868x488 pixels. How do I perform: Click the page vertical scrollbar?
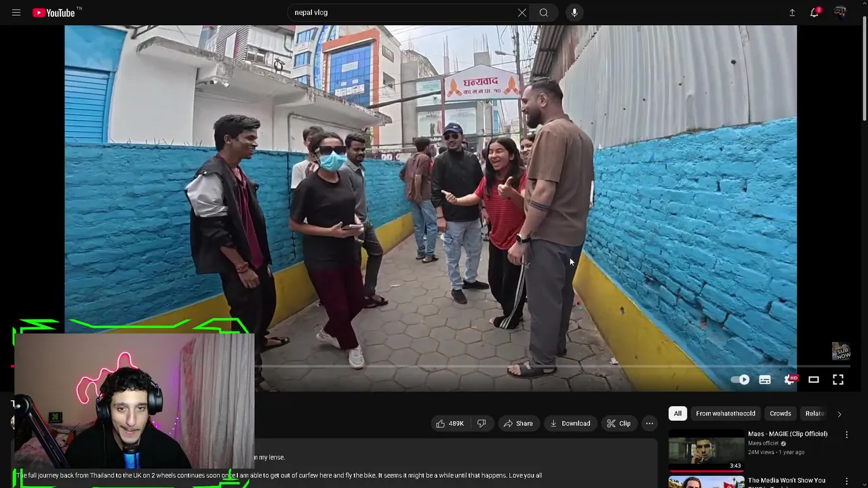(x=864, y=68)
